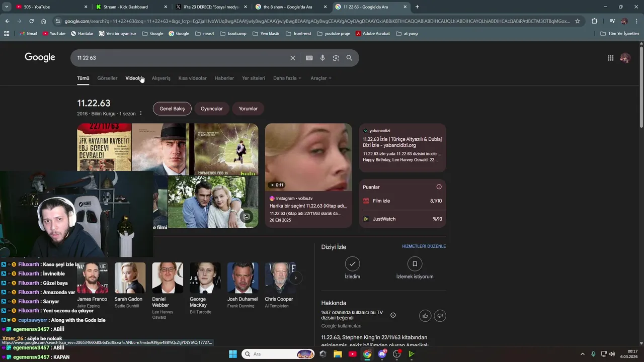Reload the current page
This screenshot has width=644, height=362.
31,21
